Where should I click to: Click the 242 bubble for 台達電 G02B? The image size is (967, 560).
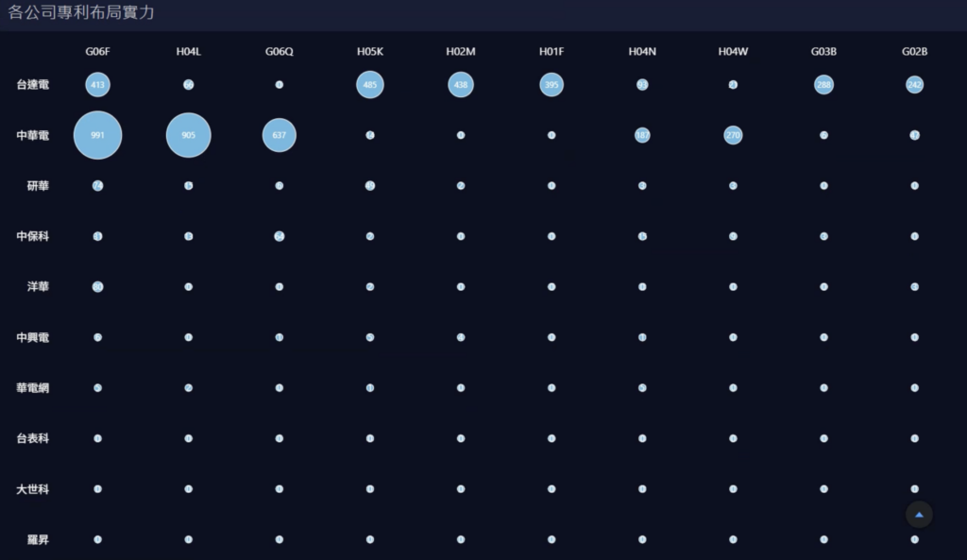[914, 84]
